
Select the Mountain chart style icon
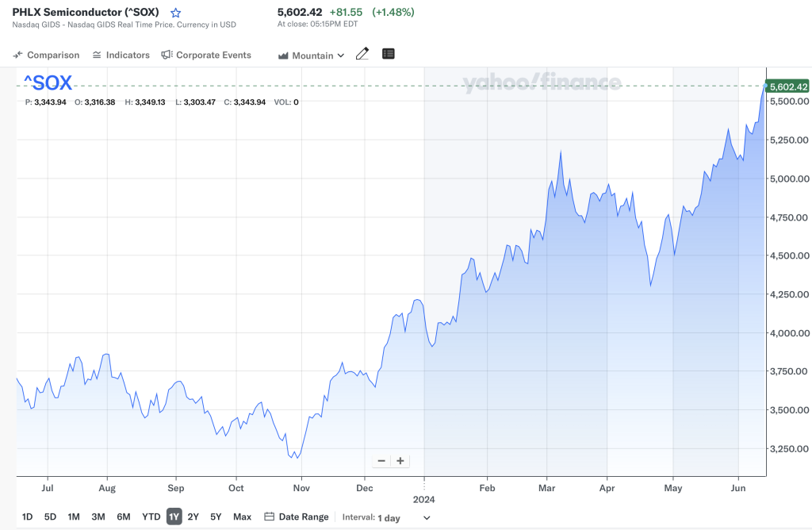point(282,55)
